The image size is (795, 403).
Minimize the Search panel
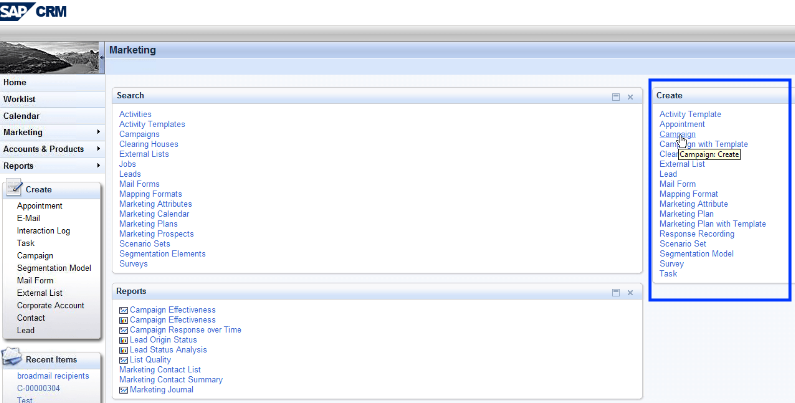[616, 96]
